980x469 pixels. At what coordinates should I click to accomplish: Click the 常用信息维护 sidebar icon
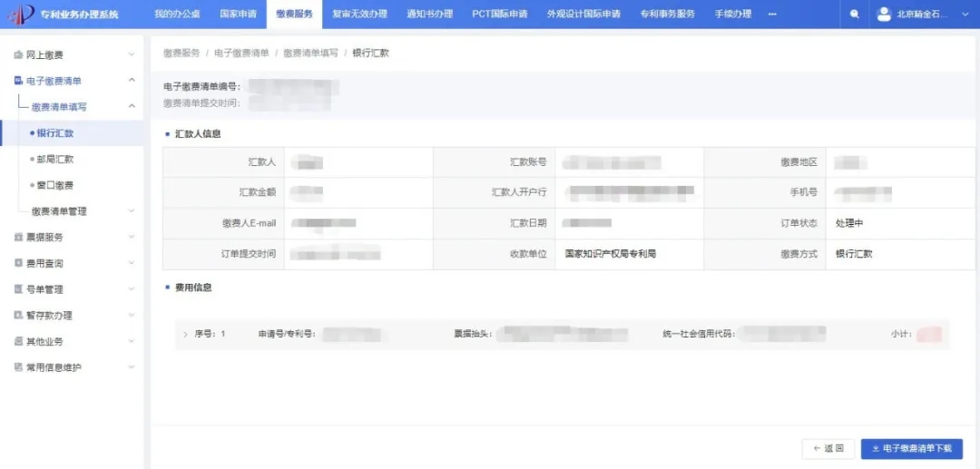18,367
